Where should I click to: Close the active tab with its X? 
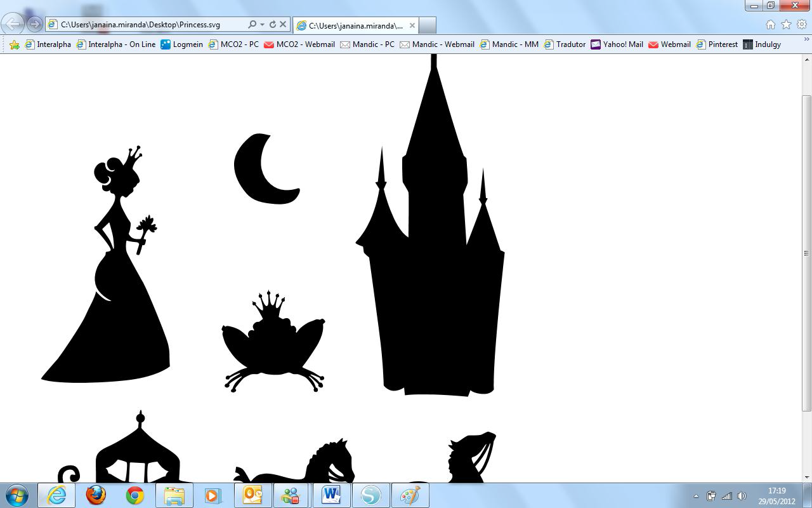[x=412, y=25]
